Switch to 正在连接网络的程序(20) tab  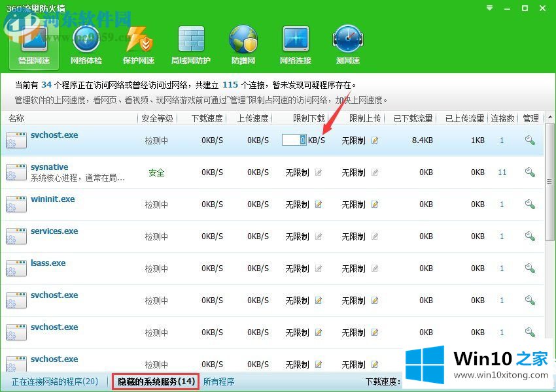55,382
